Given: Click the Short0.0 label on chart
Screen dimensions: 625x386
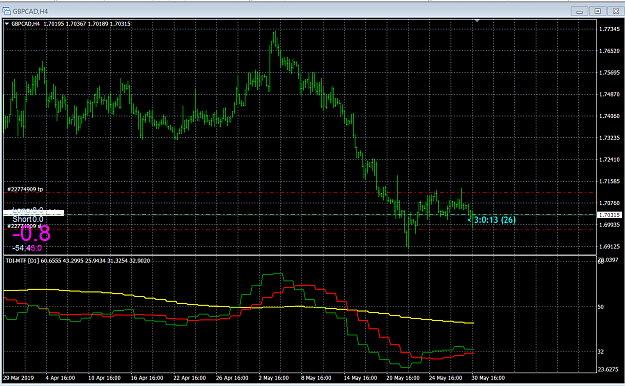Looking at the screenshot, I should (28, 219).
